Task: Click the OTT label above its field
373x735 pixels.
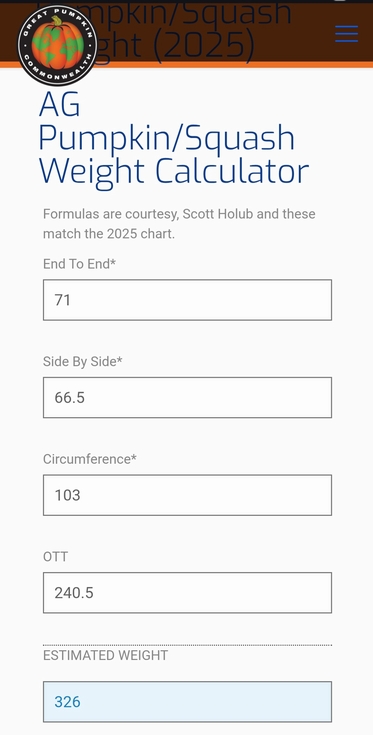Action: click(x=55, y=557)
